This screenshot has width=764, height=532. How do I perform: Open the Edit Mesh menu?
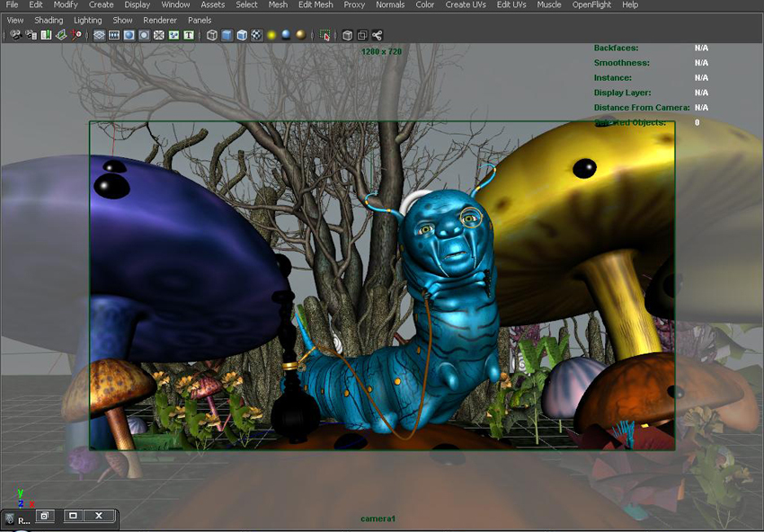click(x=315, y=4)
